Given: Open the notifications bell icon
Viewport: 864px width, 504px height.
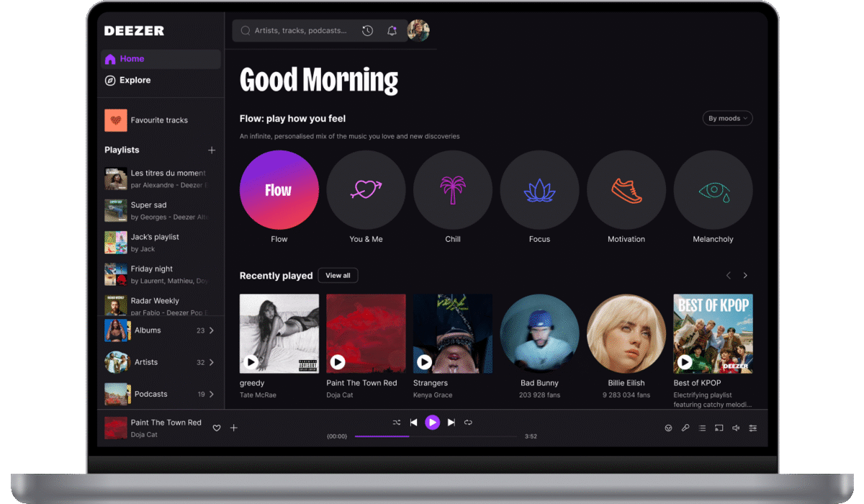Looking at the screenshot, I should pos(392,31).
